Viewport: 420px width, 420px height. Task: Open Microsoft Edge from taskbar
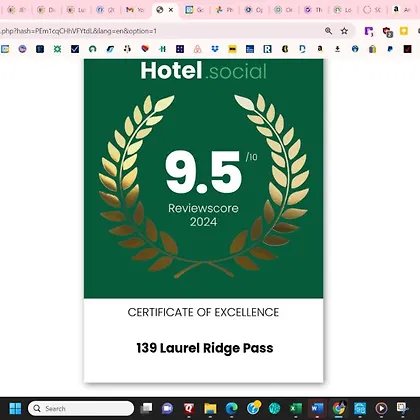[232, 408]
